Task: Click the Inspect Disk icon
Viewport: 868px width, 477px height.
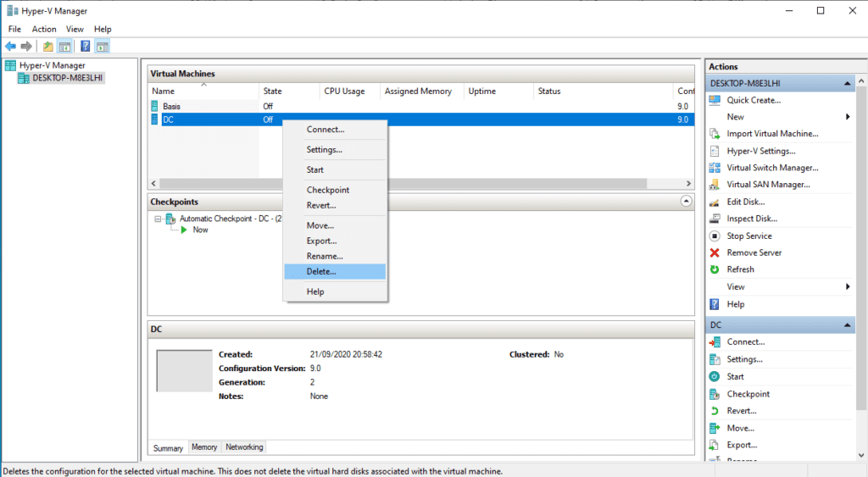Action: (715, 219)
